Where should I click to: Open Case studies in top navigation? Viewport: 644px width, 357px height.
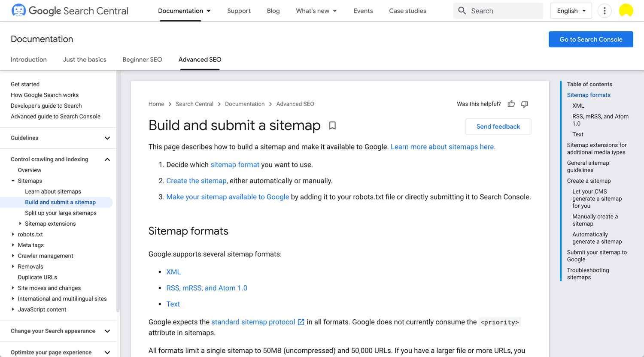click(x=407, y=11)
